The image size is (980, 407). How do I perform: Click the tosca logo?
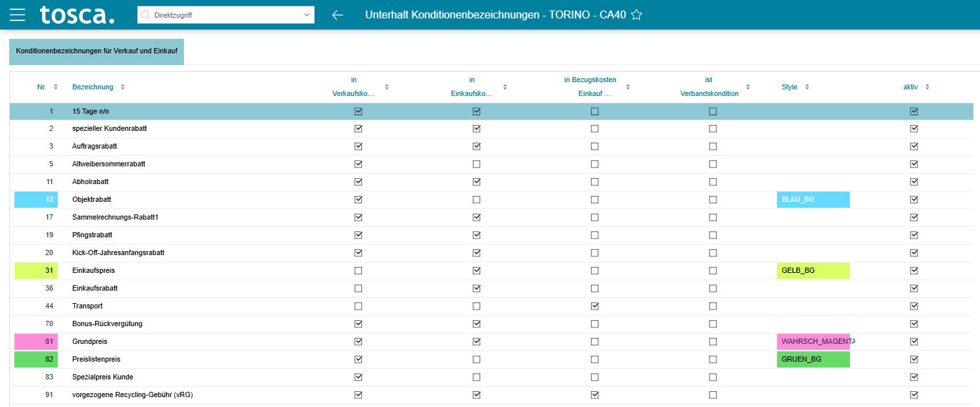pyautogui.click(x=77, y=14)
